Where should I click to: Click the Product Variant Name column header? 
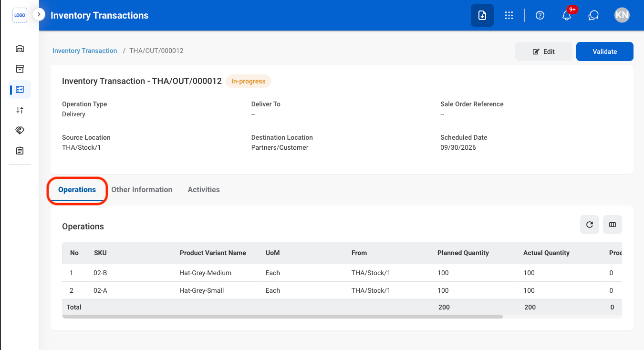(213, 253)
